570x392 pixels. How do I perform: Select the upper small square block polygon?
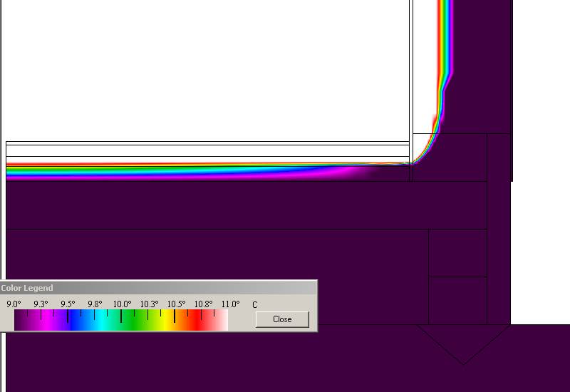pos(457,253)
